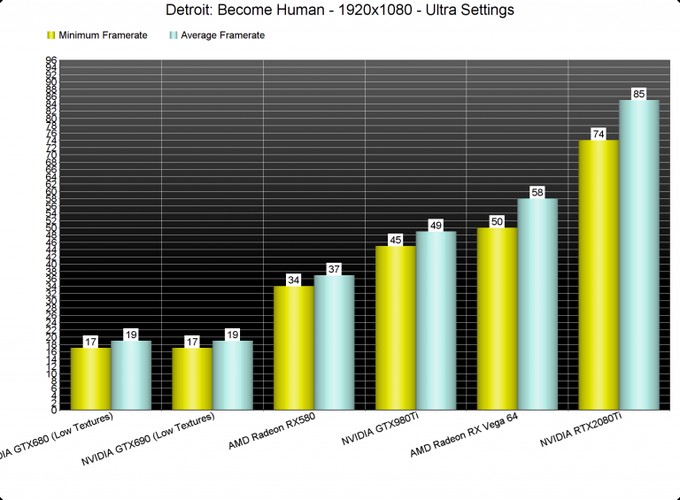Select the 37 data label on RX580
680x500 pixels.
click(334, 269)
